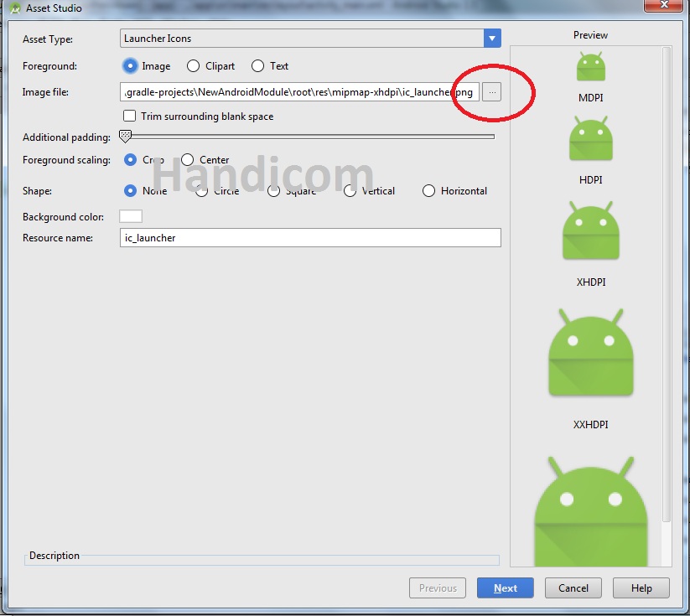Image resolution: width=690 pixels, height=616 pixels.
Task: Open the Background color swatch
Action: 131,216
